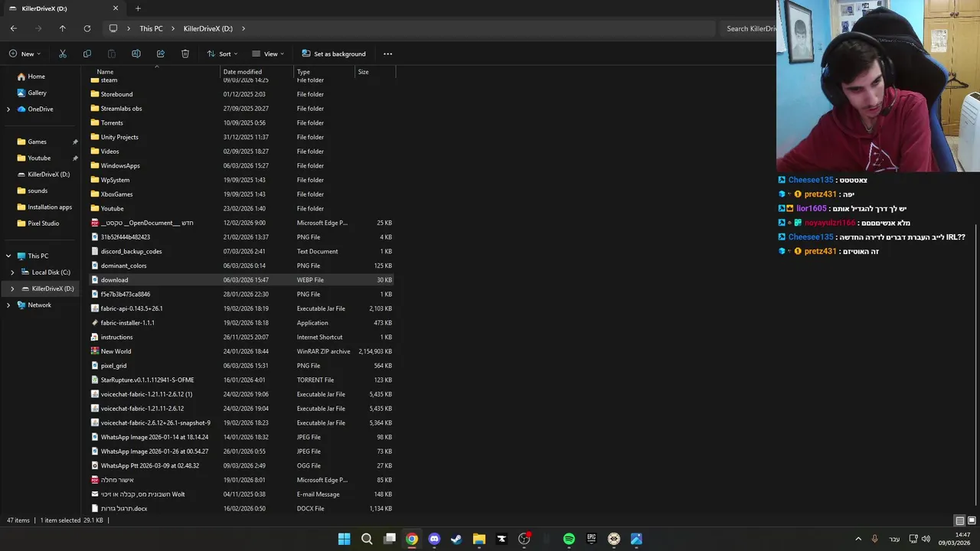The width and height of the screenshot is (980, 551).
Task: Collapse This PC tree node
Action: pyautogui.click(x=8, y=256)
